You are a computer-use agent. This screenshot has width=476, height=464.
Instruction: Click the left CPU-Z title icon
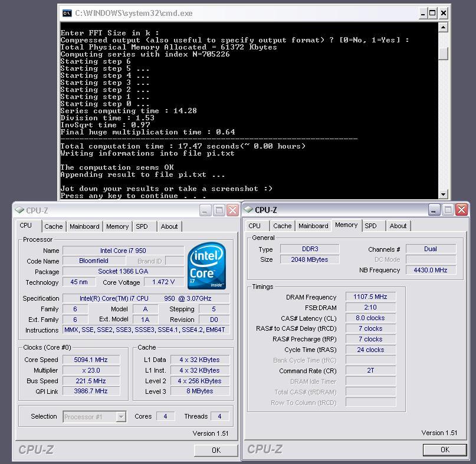[x=19, y=210]
